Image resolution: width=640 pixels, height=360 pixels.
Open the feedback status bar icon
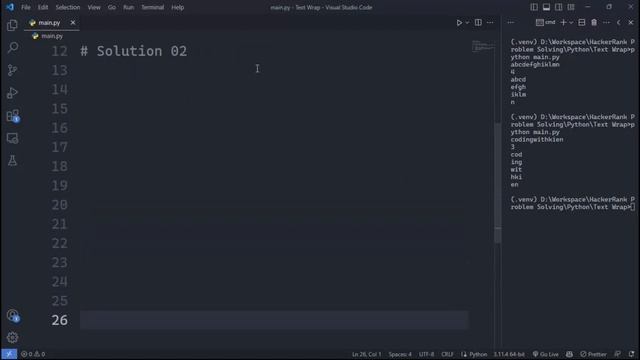618,354
